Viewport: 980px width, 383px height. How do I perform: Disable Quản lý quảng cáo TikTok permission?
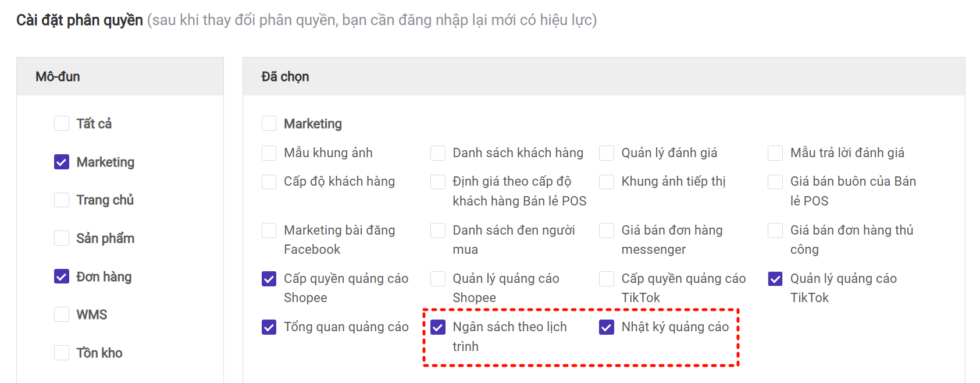775,279
